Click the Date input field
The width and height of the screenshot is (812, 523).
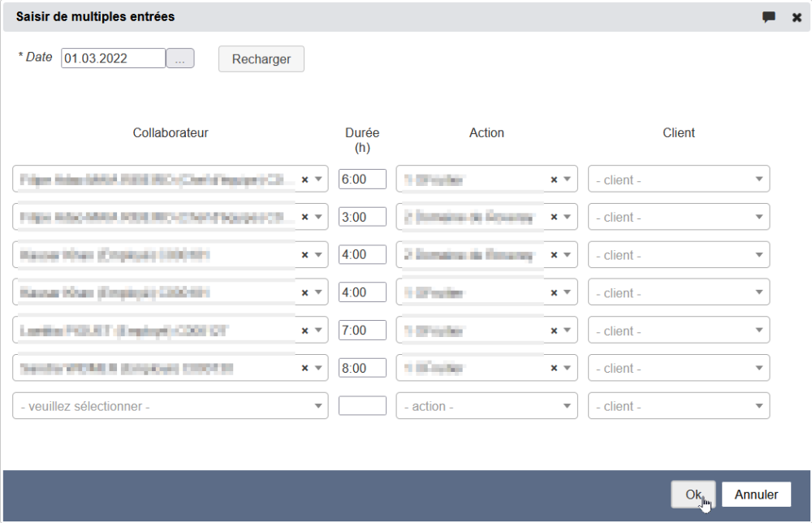[113, 58]
